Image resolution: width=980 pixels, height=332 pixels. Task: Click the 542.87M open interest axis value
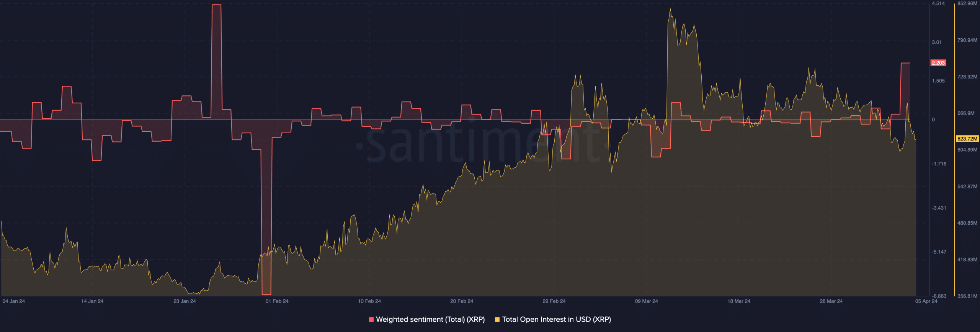pos(967,186)
